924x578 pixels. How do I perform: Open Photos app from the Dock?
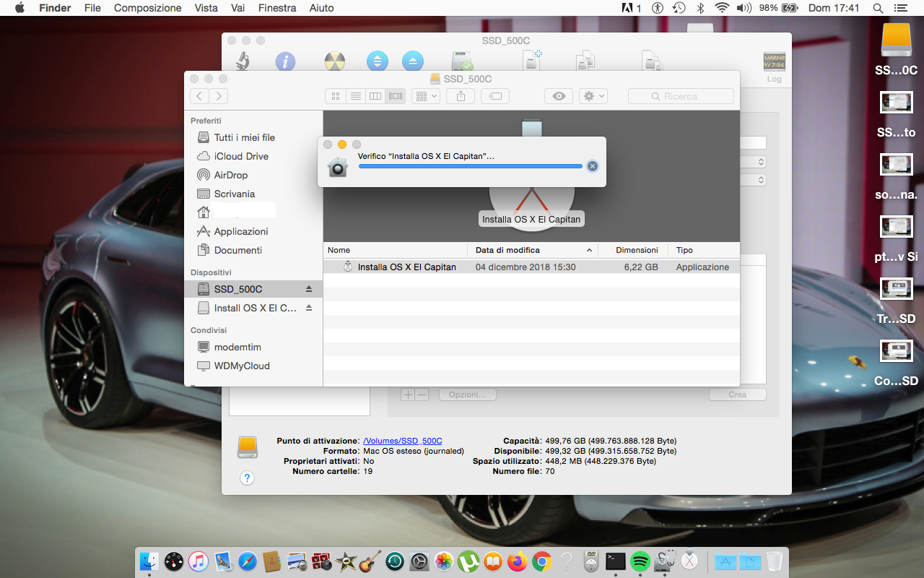coord(444,561)
